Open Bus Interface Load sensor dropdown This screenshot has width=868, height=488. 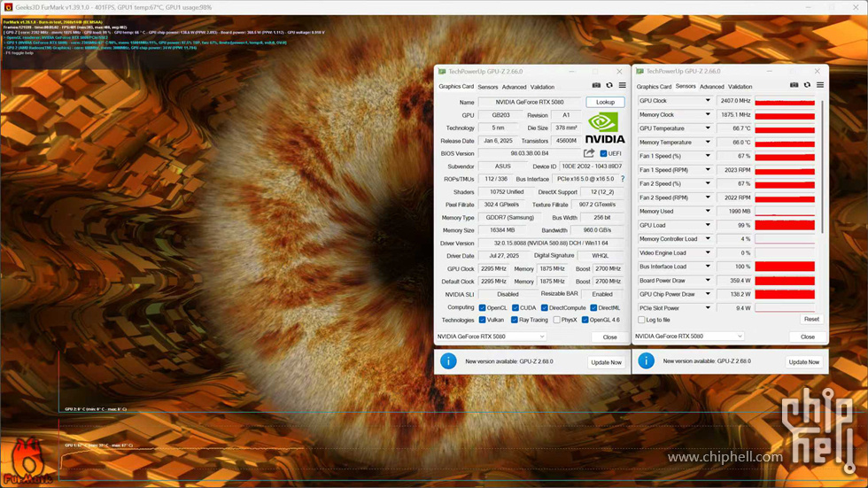(708, 267)
